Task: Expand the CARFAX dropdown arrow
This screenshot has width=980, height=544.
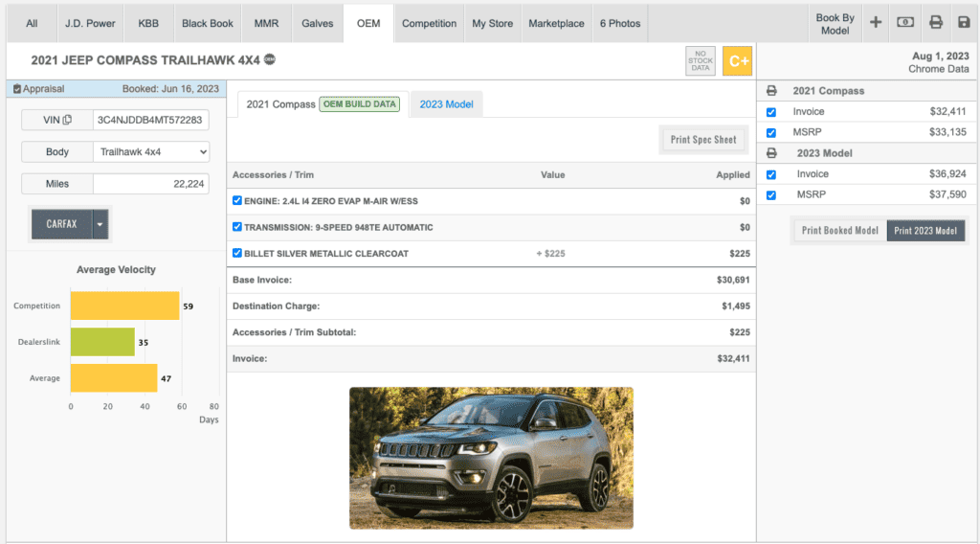Action: 100,224
